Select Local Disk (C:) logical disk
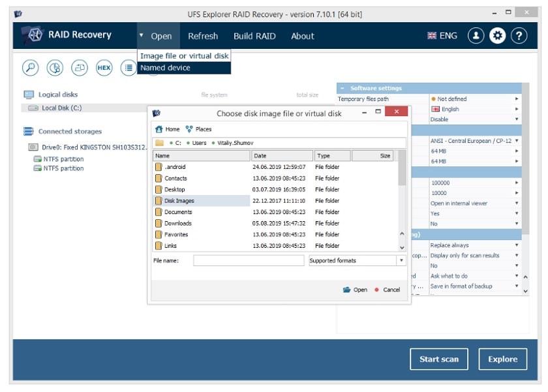 tap(84, 108)
